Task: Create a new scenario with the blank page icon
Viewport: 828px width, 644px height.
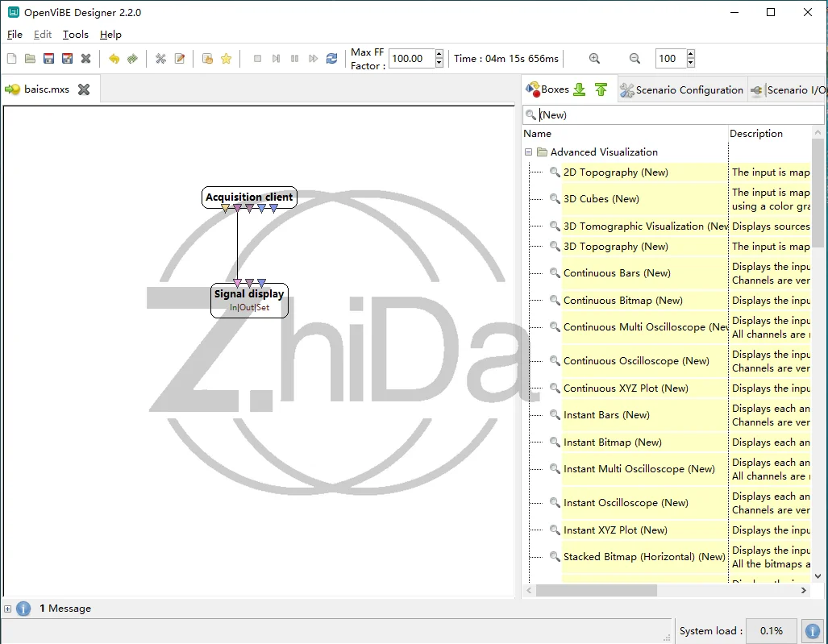Action: pos(11,59)
